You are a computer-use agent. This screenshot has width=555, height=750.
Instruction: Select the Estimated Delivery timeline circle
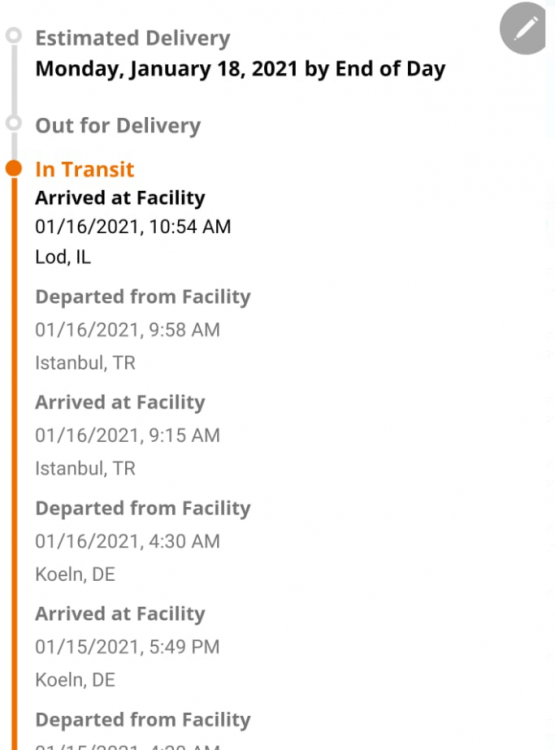tap(14, 35)
